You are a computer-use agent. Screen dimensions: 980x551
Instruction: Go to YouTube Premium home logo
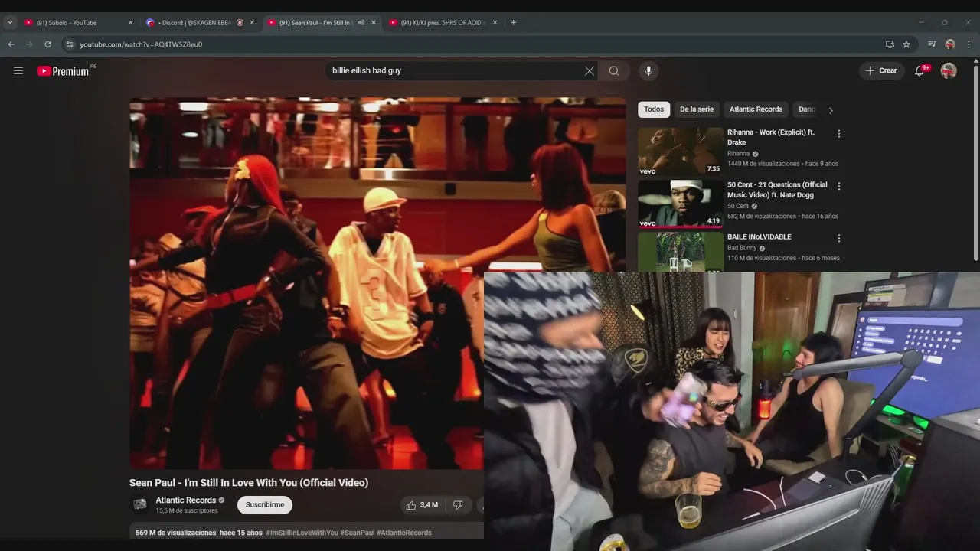tap(63, 71)
